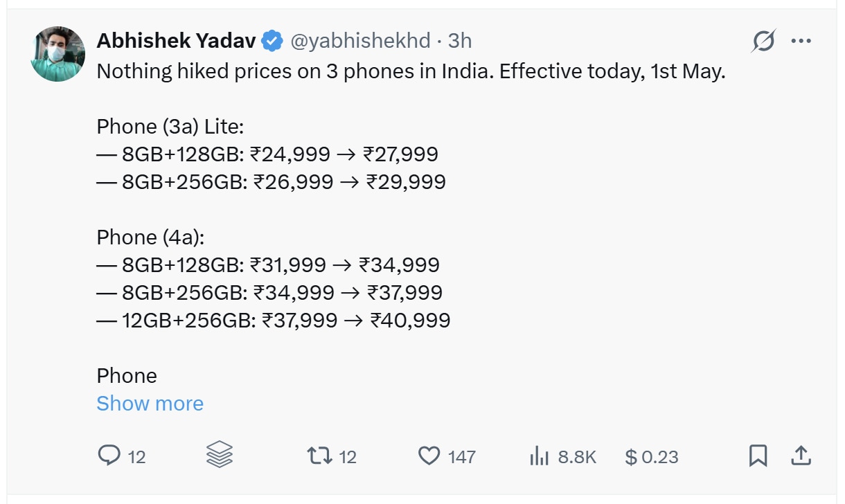Viewport: 845px width, 504px height.
Task: Click the 8.8K views count
Action: point(577,457)
